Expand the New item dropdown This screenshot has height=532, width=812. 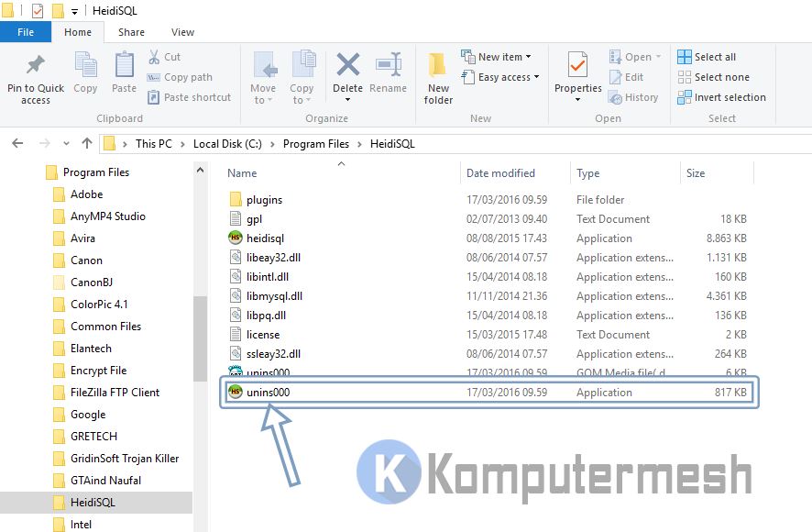498,56
